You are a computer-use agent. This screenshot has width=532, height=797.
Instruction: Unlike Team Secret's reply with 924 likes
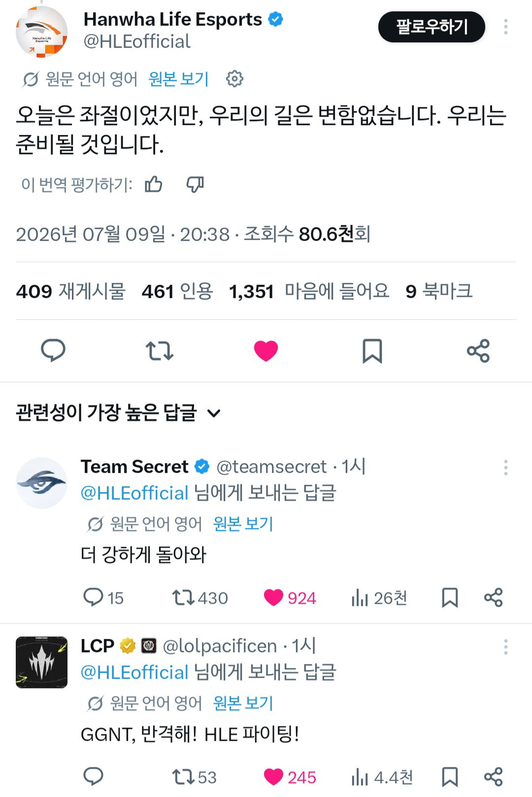pyautogui.click(x=290, y=598)
